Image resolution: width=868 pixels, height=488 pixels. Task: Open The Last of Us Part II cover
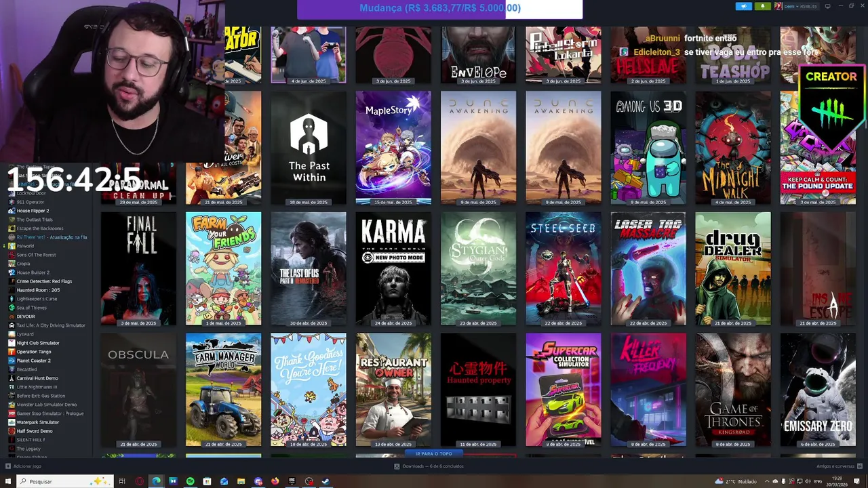309,269
